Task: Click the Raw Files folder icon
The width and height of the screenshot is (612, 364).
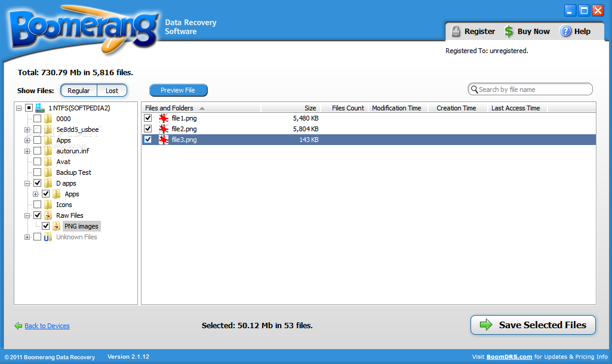Action: [48, 215]
